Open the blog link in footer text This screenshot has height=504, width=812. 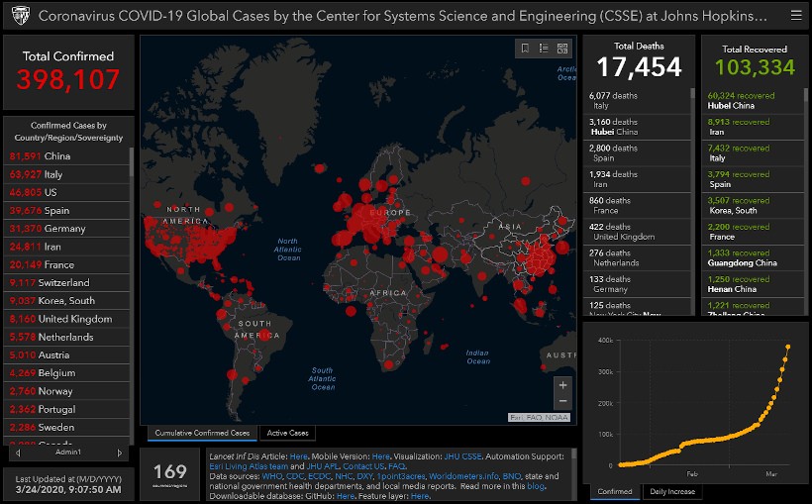click(x=536, y=486)
